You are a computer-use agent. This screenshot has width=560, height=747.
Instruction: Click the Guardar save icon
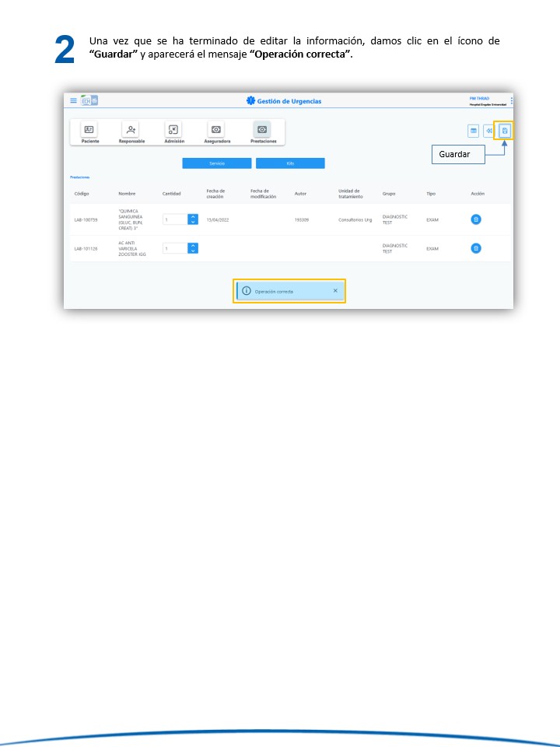click(x=505, y=131)
